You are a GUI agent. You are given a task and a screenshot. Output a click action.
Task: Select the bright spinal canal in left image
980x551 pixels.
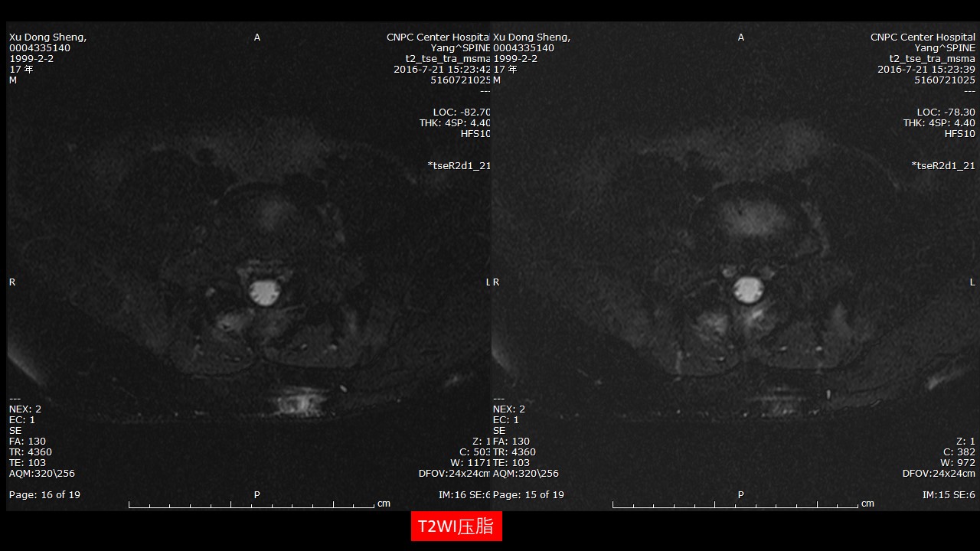coord(264,291)
